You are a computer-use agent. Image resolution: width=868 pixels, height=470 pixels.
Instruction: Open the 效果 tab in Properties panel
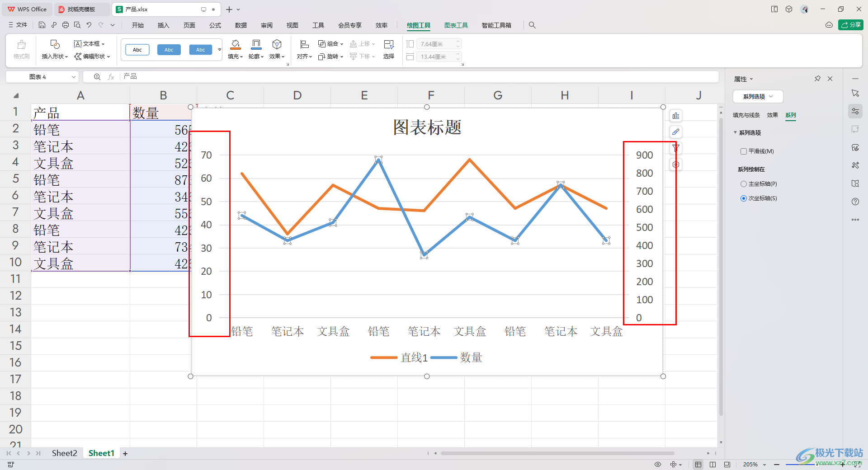[x=773, y=115]
